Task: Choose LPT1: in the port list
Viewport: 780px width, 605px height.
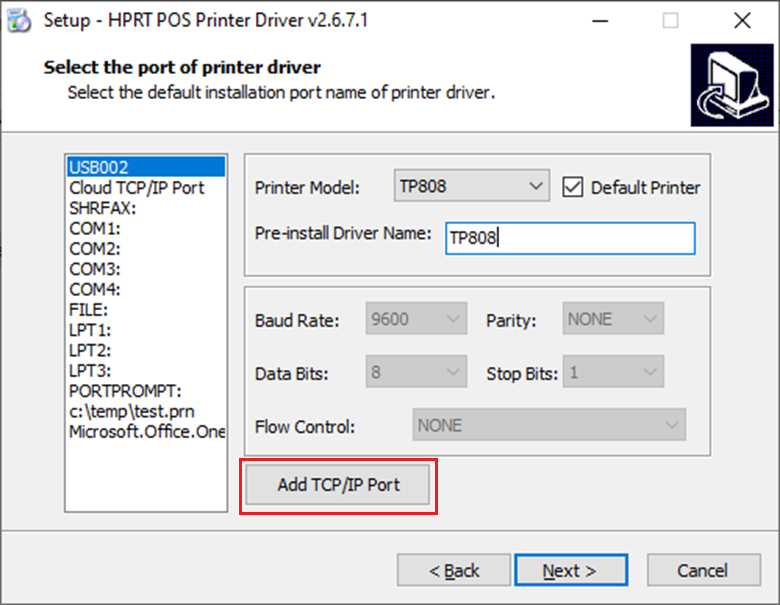Action: pyautogui.click(x=90, y=330)
